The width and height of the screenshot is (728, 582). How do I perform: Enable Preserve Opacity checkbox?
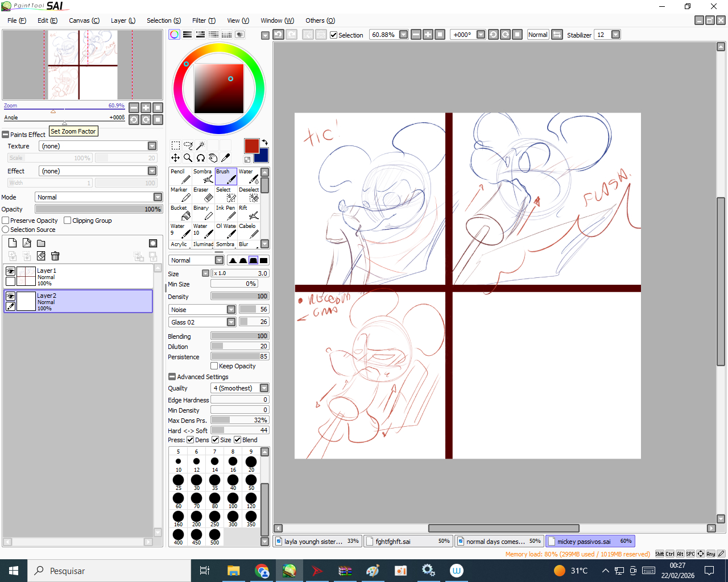(x=6, y=221)
